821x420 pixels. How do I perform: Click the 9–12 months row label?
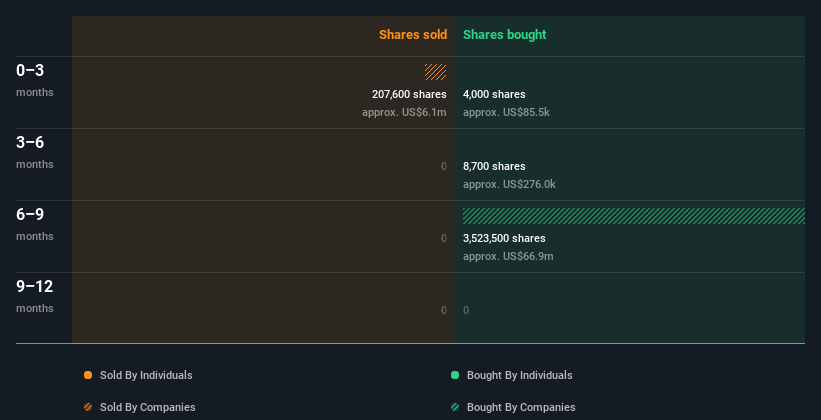coord(35,287)
